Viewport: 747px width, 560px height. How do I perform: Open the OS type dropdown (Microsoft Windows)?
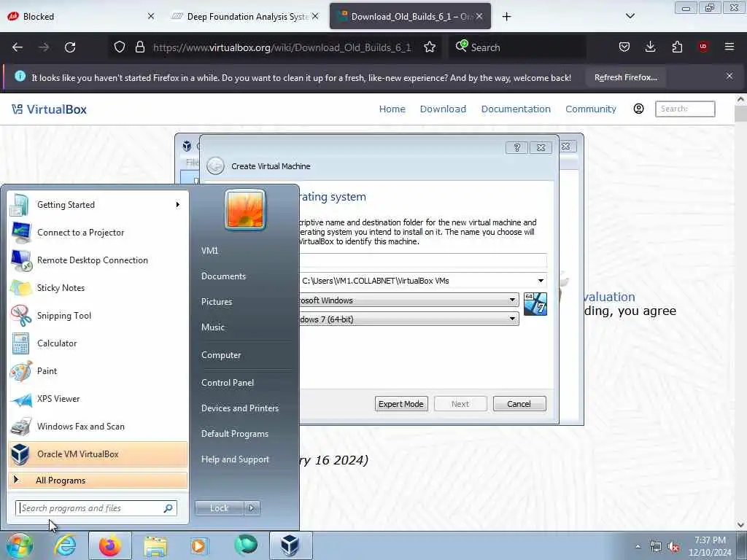click(409, 300)
